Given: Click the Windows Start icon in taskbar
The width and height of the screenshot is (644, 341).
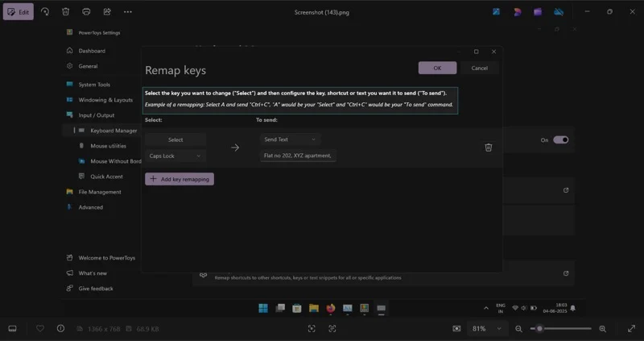Looking at the screenshot, I should pyautogui.click(x=263, y=308).
